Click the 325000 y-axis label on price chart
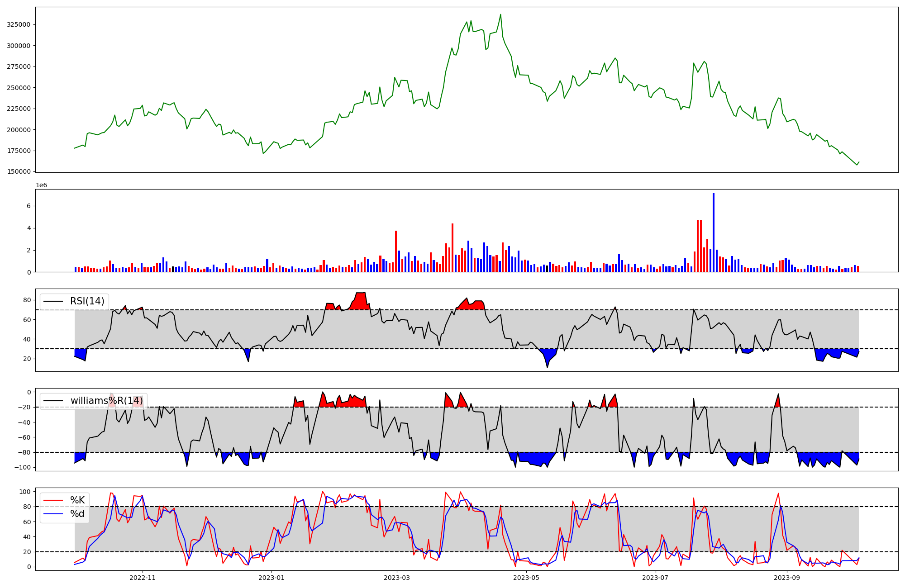This screenshot has width=905, height=588. 19,24
